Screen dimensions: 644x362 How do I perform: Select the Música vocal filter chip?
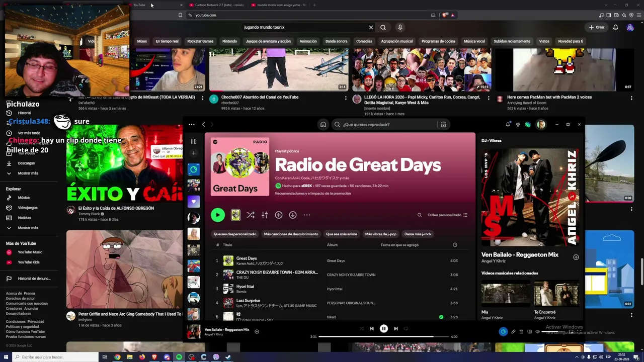coord(474,41)
